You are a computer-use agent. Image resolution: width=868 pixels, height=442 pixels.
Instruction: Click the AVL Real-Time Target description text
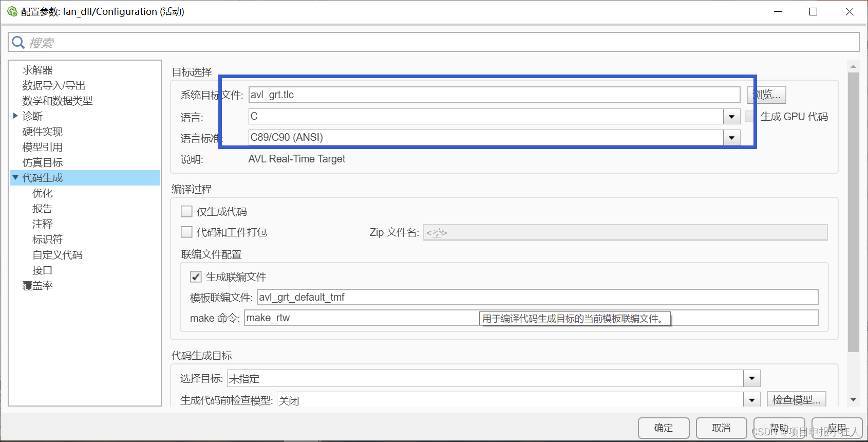tap(297, 159)
